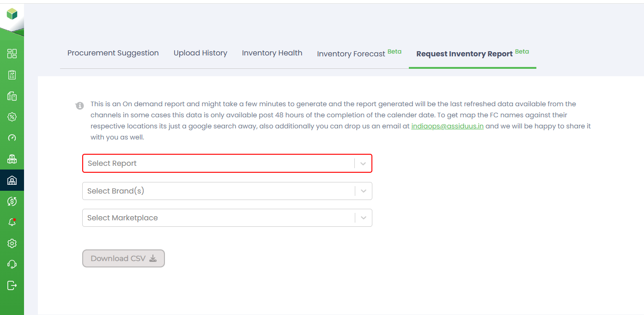This screenshot has width=644, height=315.
Task: Open the notifications bell icon
Action: (x=12, y=222)
